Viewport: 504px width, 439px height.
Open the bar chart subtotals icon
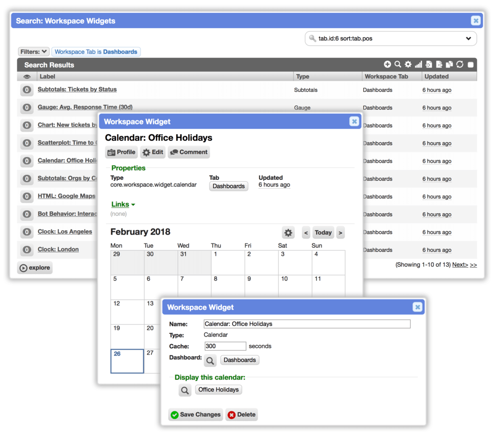pyautogui.click(x=418, y=65)
